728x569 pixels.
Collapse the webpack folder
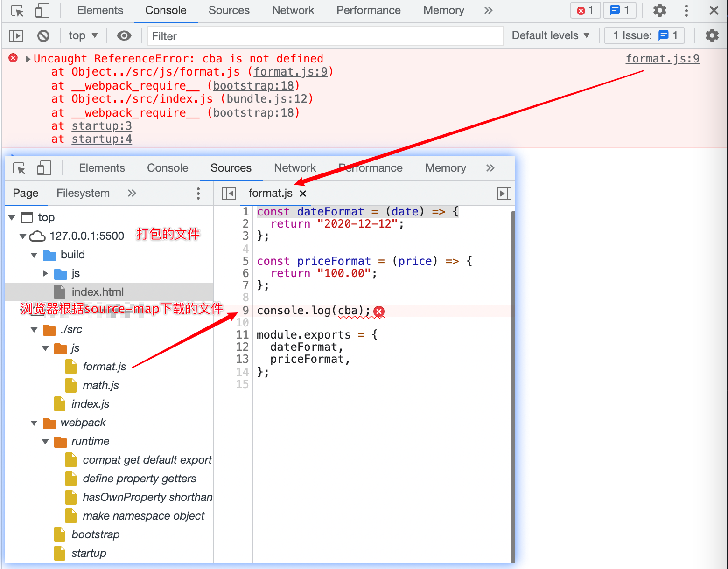[x=34, y=423]
